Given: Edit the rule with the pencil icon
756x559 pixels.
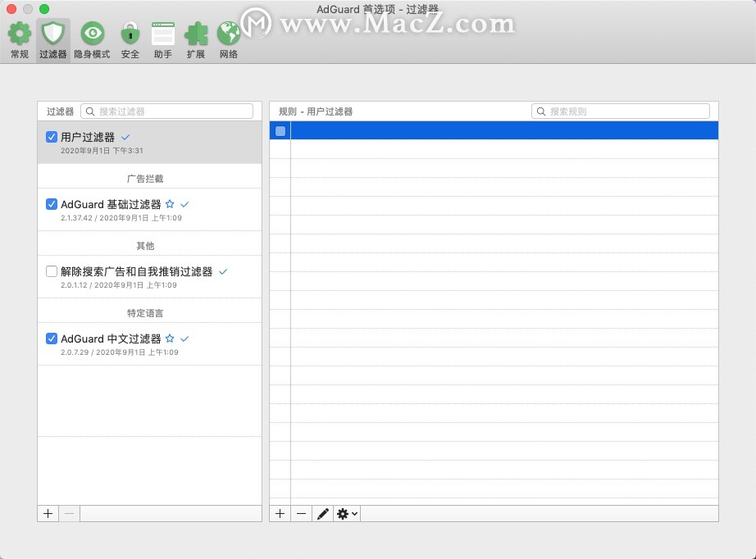Looking at the screenshot, I should click(x=322, y=514).
